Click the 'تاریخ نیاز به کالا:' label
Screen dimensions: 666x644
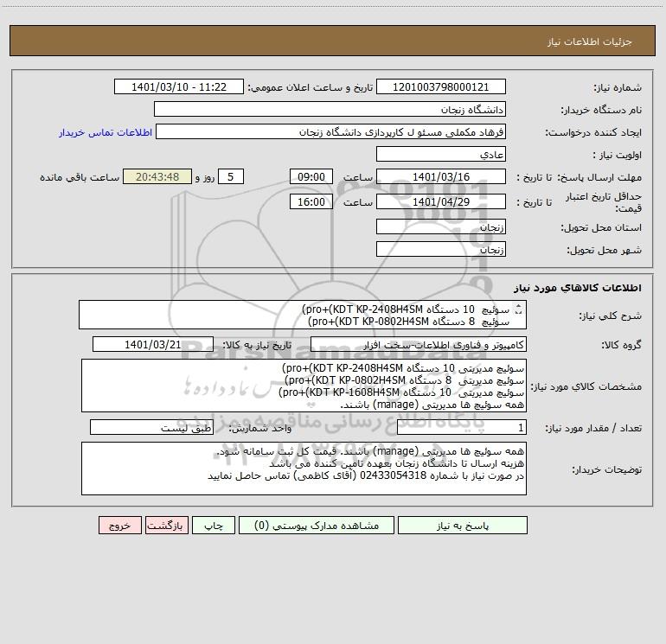(x=257, y=345)
